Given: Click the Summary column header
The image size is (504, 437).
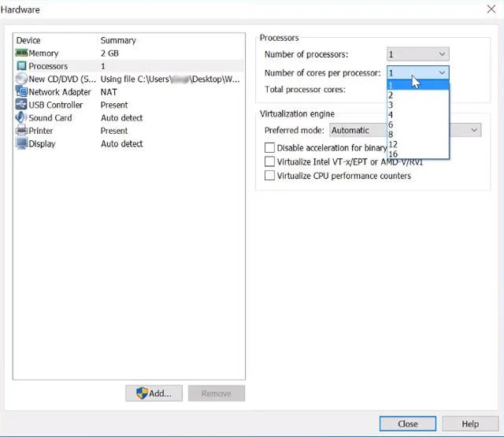Looking at the screenshot, I should [118, 40].
